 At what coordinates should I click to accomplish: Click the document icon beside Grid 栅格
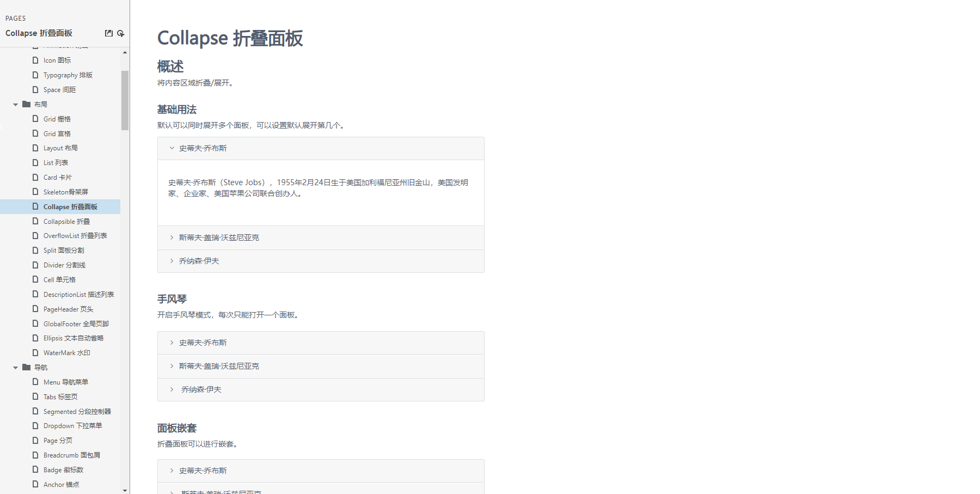click(35, 119)
